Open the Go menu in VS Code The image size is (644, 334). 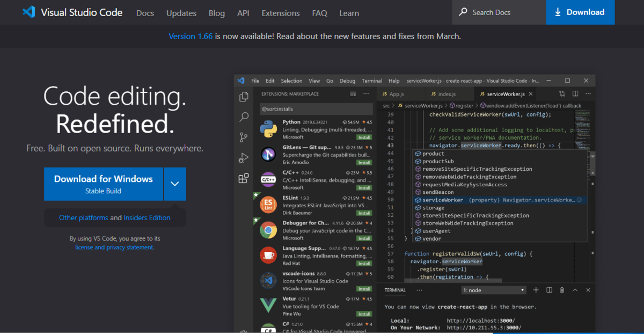point(330,81)
